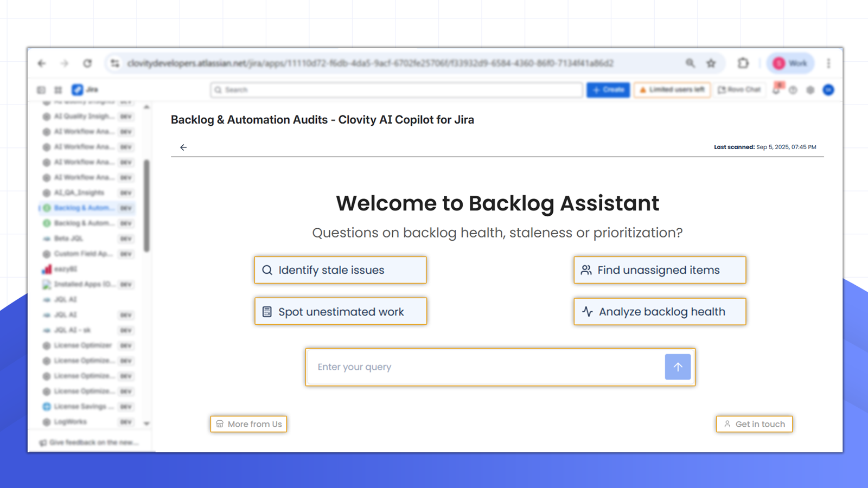
Task: Open Custom Field Ap... in the sidebar
Action: click(x=88, y=254)
